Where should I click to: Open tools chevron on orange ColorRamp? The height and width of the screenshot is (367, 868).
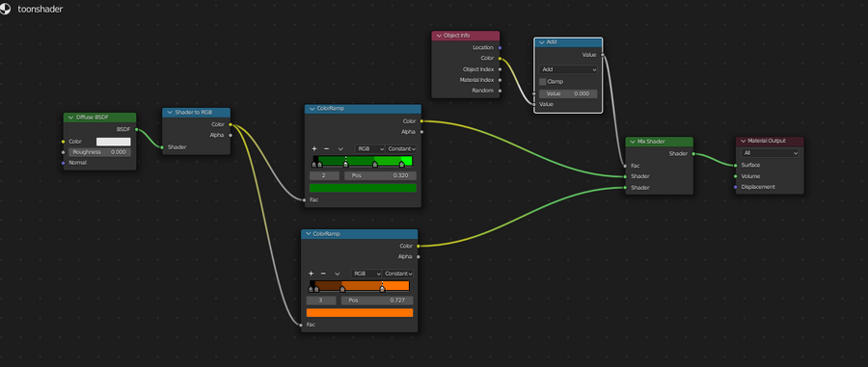[x=338, y=274]
